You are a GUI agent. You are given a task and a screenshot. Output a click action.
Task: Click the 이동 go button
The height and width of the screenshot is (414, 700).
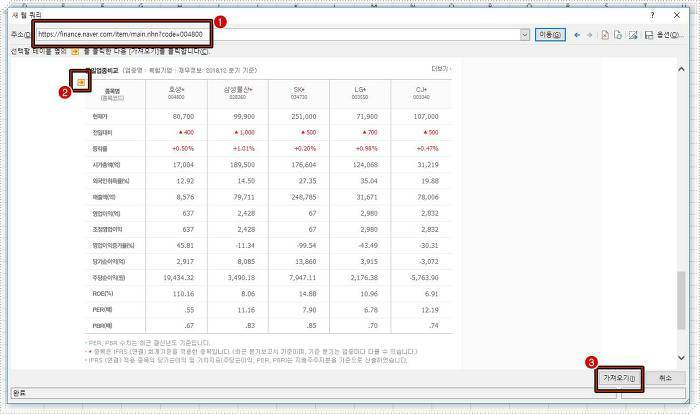click(550, 35)
